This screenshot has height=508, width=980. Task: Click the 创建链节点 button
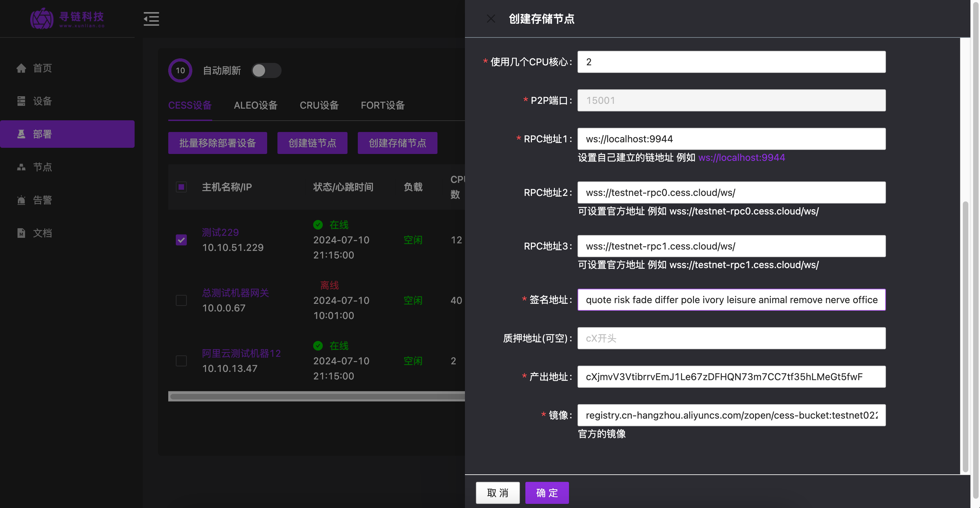pos(312,143)
